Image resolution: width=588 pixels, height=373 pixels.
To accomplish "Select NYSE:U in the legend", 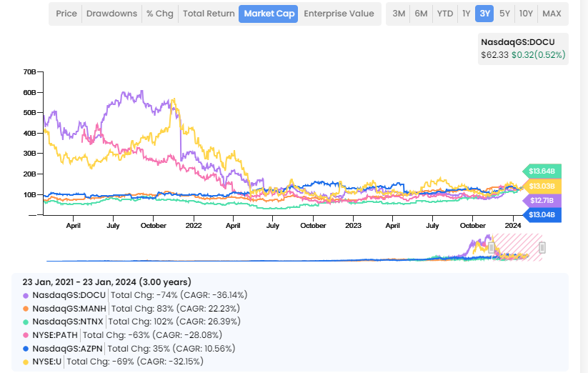I will [x=47, y=362].
